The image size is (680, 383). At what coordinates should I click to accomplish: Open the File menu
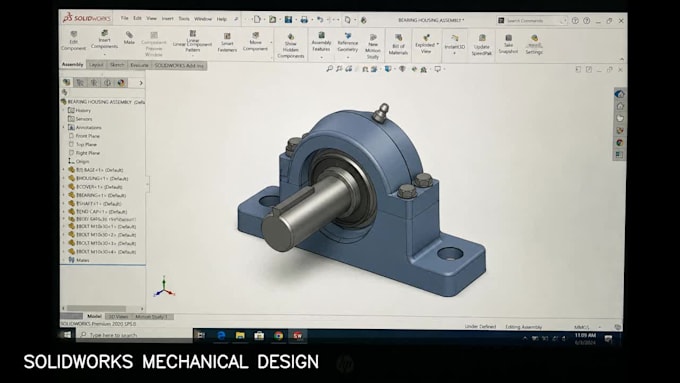(x=124, y=18)
